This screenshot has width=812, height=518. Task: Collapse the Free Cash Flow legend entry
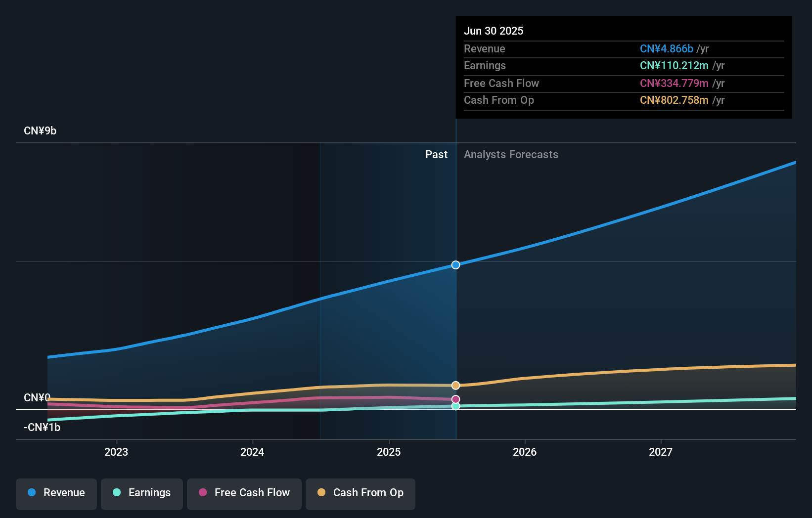point(244,493)
